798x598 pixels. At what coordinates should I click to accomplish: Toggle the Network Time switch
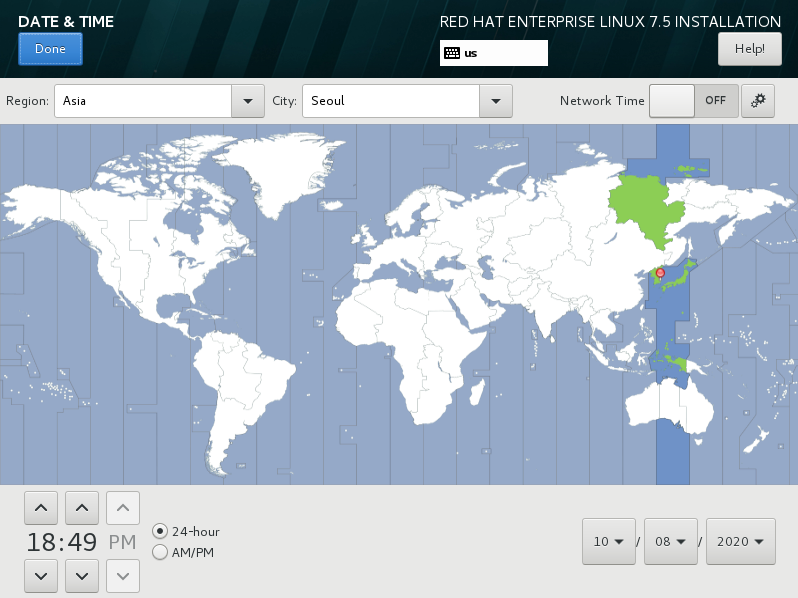pyautogui.click(x=694, y=101)
